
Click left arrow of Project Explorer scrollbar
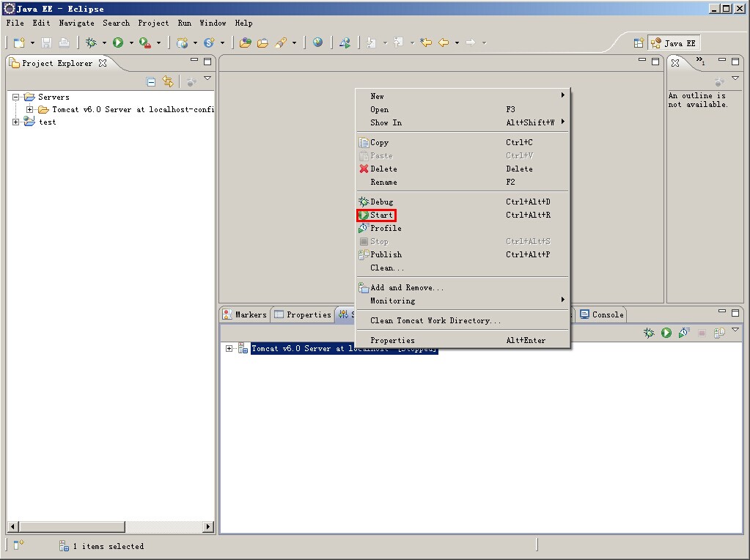click(x=12, y=526)
